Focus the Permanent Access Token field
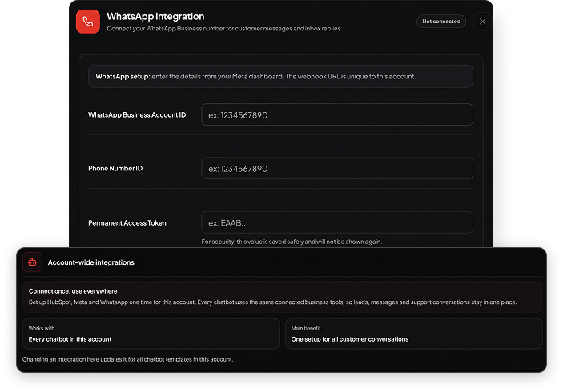 (x=337, y=222)
